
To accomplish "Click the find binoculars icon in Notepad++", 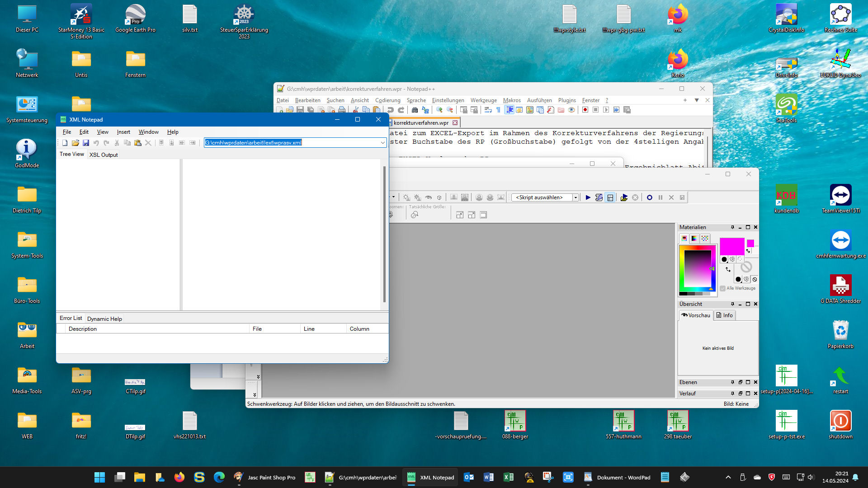I will [x=415, y=110].
